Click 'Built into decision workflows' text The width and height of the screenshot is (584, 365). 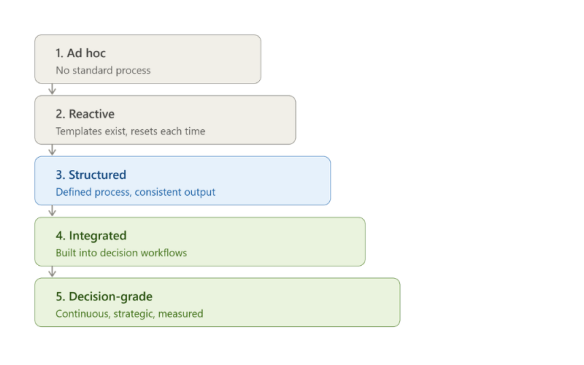point(121,253)
